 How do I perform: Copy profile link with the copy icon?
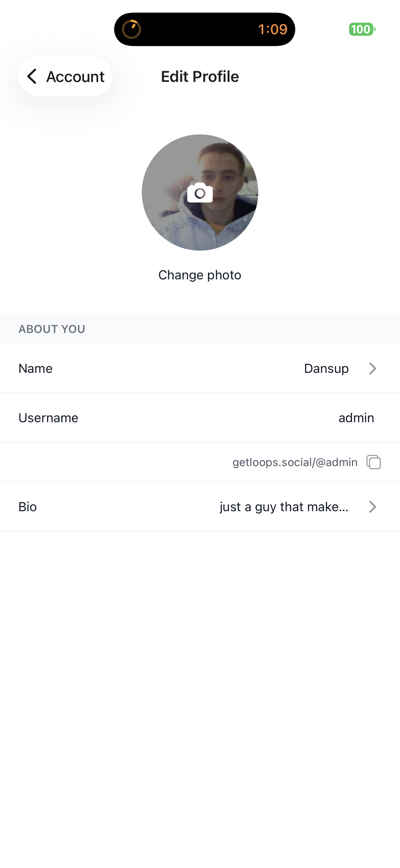click(x=374, y=462)
